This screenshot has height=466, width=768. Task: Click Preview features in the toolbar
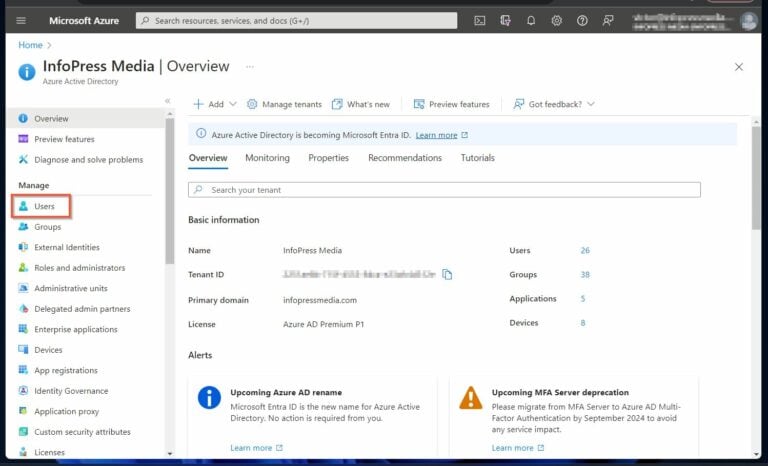pyautogui.click(x=452, y=104)
